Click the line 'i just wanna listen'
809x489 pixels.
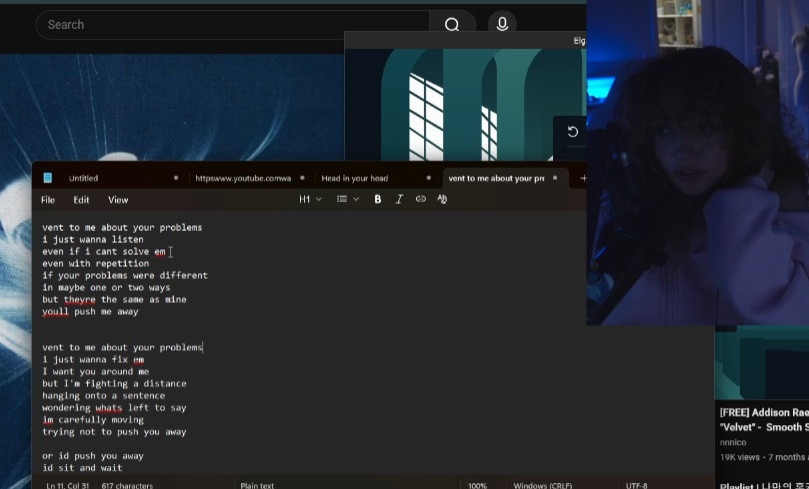(x=93, y=239)
